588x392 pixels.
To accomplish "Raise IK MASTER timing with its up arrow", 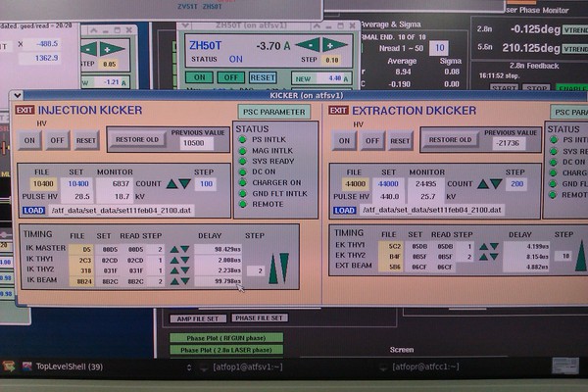I will [174, 249].
